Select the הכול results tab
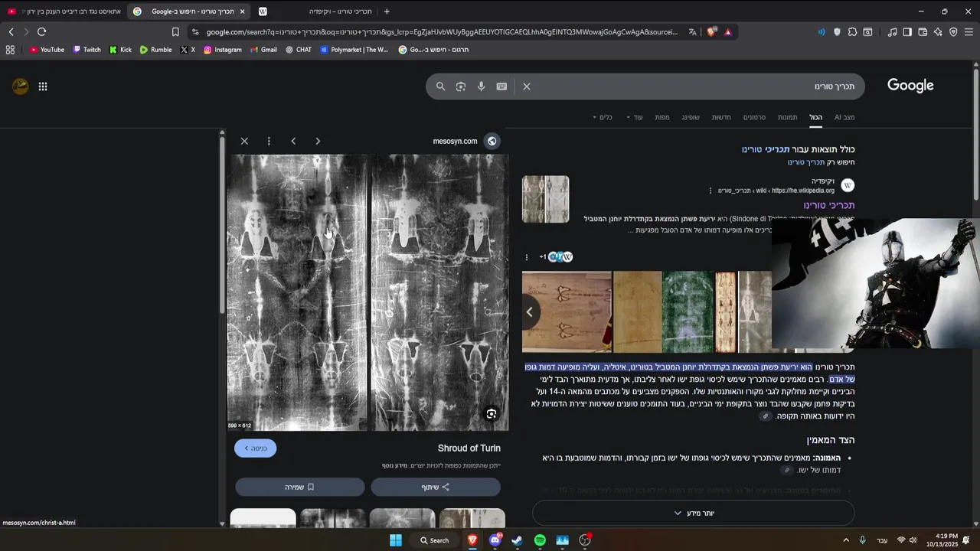This screenshot has width=980, height=551. click(816, 117)
